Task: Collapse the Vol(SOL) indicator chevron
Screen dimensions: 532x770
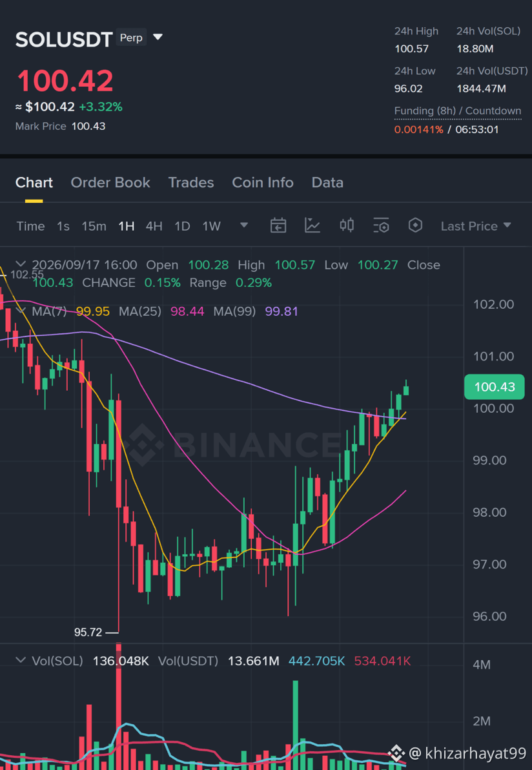Action: tap(21, 660)
